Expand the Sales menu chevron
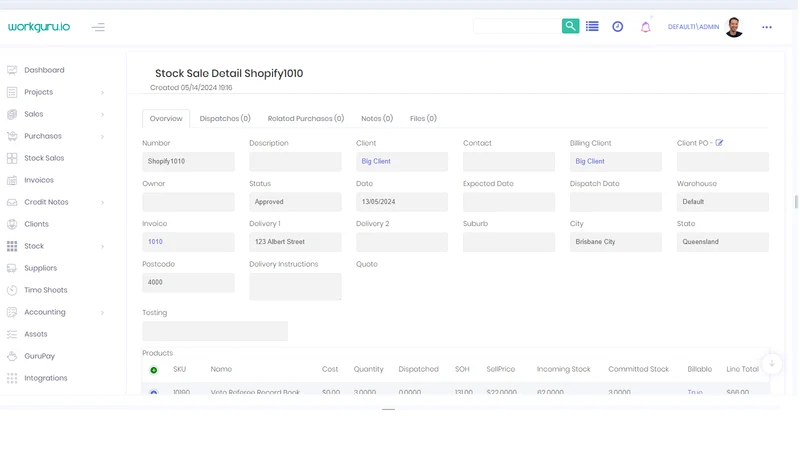 pos(103,114)
